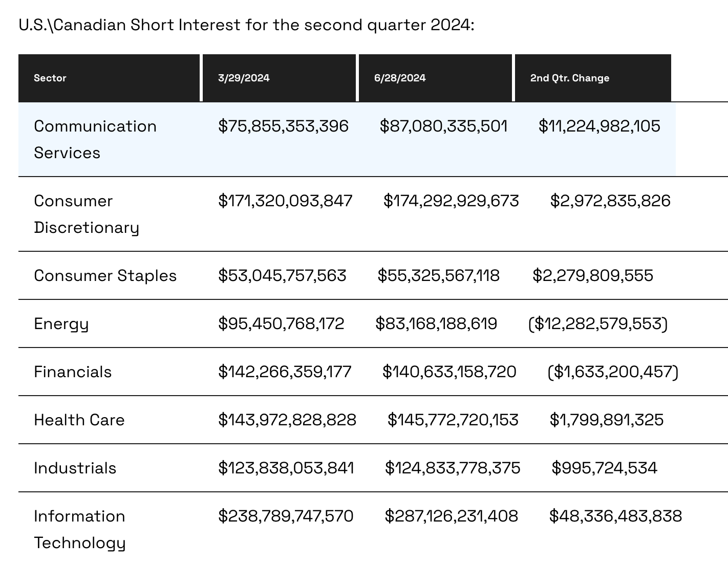The image size is (728, 564).
Task: Click the $995,724,534 Industrials change
Action: point(604,468)
